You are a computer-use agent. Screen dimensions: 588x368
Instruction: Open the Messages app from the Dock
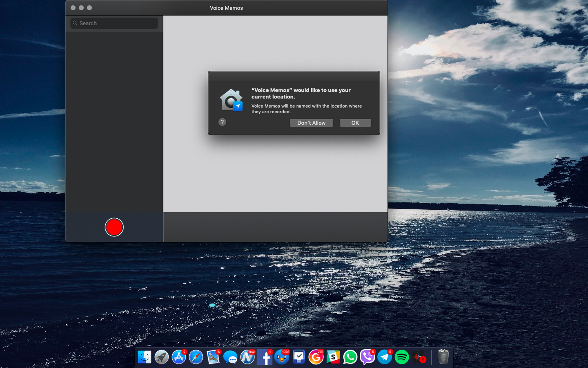[230, 358]
